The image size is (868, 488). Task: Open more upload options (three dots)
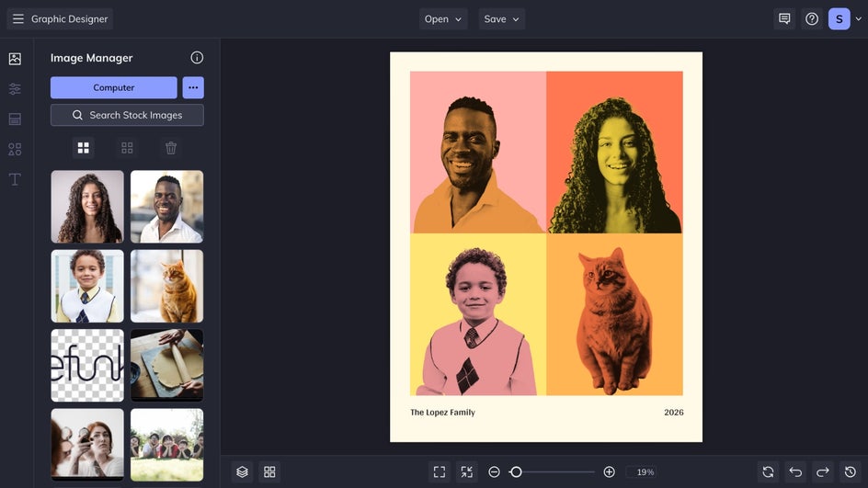click(193, 87)
